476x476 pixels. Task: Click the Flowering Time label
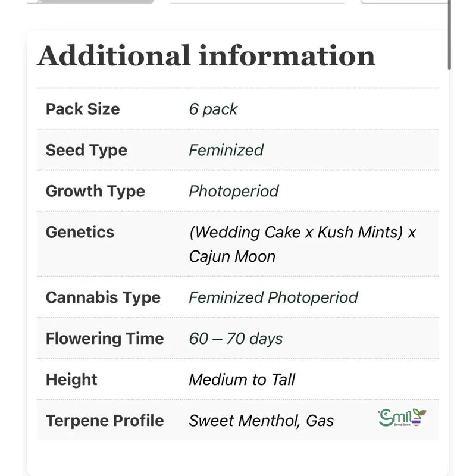tap(105, 339)
